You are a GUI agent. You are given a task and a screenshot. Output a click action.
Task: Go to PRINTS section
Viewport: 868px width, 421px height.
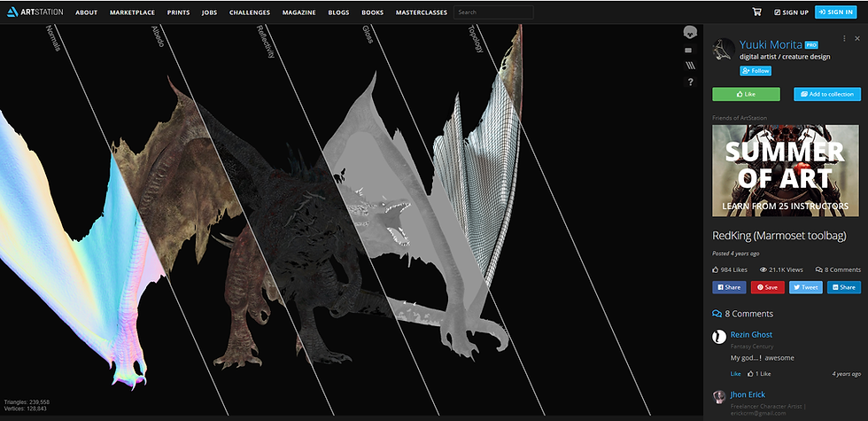tap(178, 12)
